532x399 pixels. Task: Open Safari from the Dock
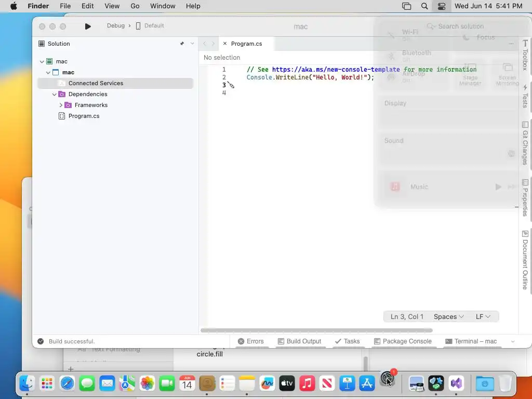click(x=67, y=384)
